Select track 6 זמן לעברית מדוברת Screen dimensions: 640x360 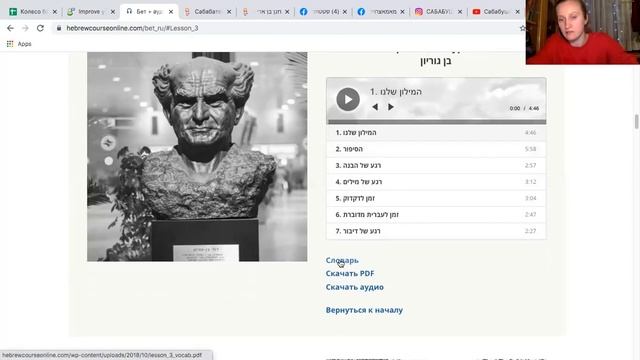click(x=436, y=214)
